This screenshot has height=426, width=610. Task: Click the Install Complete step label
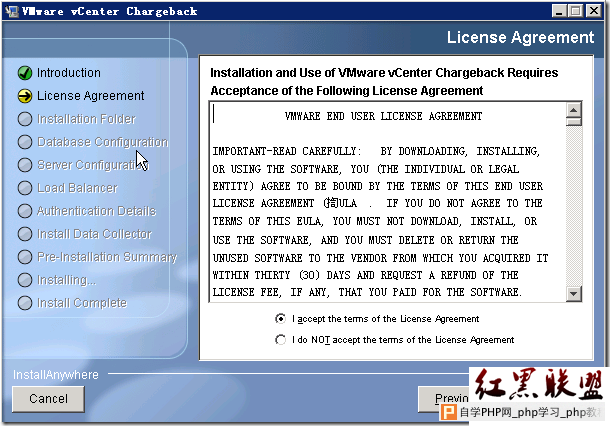[x=82, y=303]
